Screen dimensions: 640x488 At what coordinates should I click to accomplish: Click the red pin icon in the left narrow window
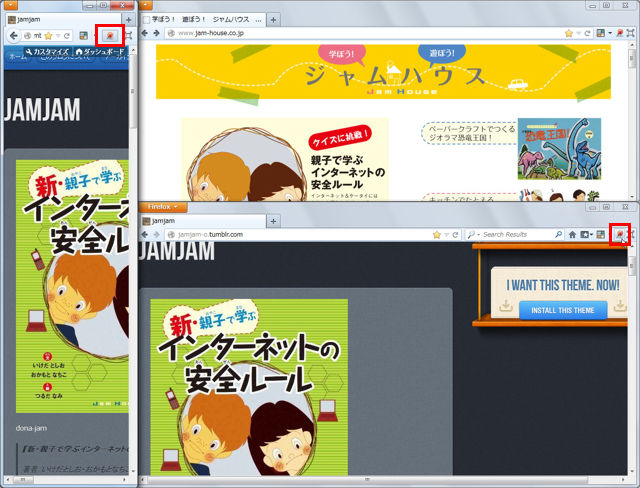pyautogui.click(x=109, y=36)
